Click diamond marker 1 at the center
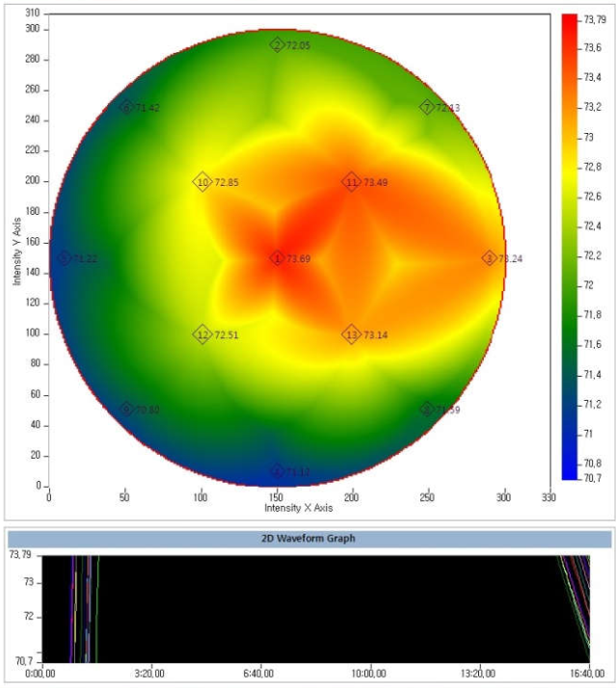The image size is (616, 688). pyautogui.click(x=277, y=258)
